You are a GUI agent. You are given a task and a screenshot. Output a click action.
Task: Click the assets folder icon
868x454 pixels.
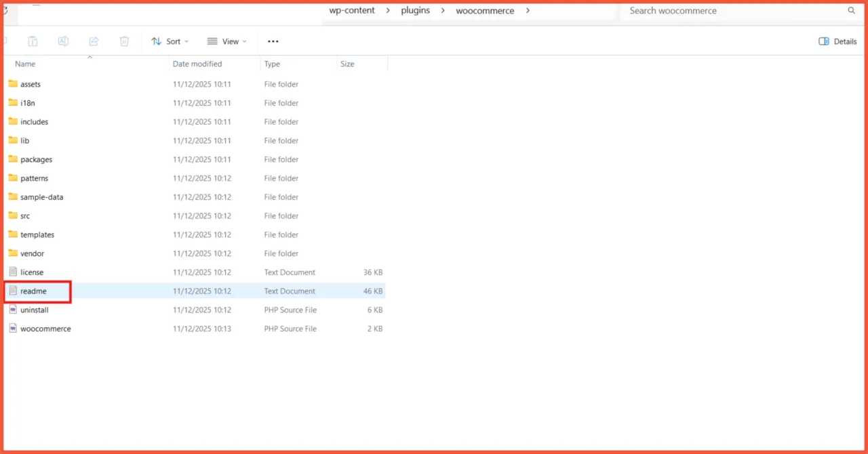click(12, 84)
